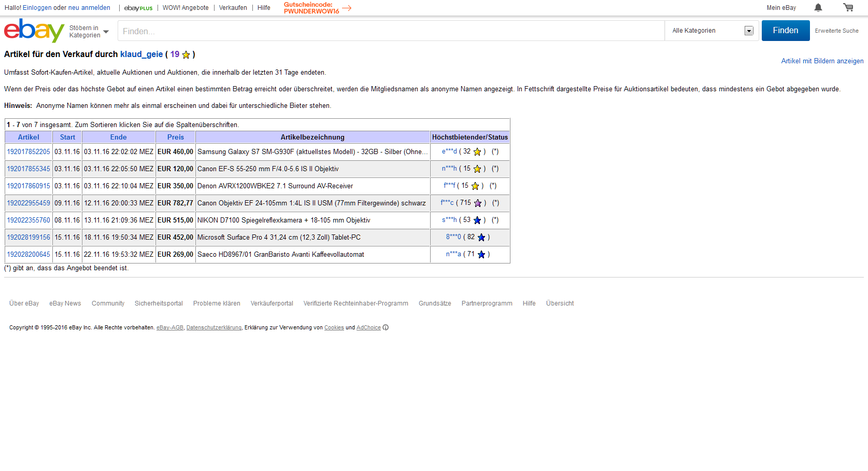
Task: Click the feedback star of bidder f***f
Action: click(475, 186)
